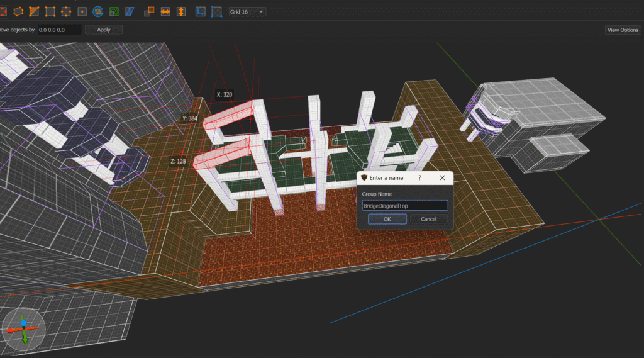
Task: Duplicate the selected objects
Action: tap(149, 11)
